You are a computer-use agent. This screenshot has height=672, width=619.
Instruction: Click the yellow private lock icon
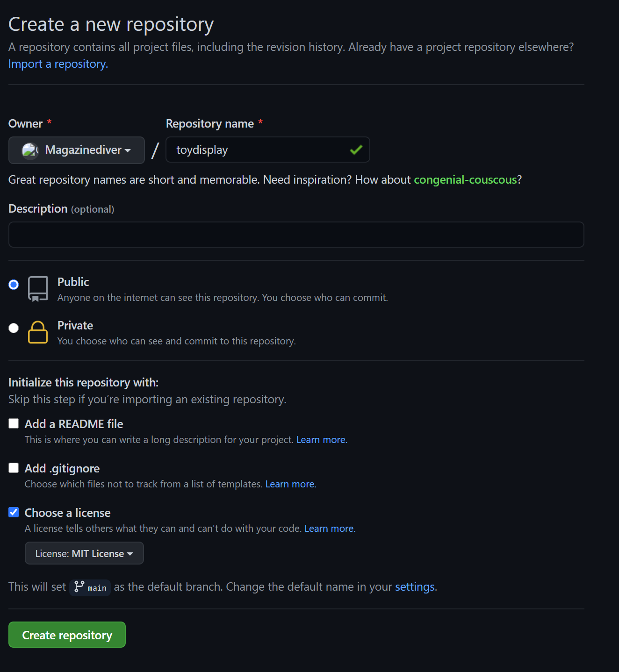38,332
